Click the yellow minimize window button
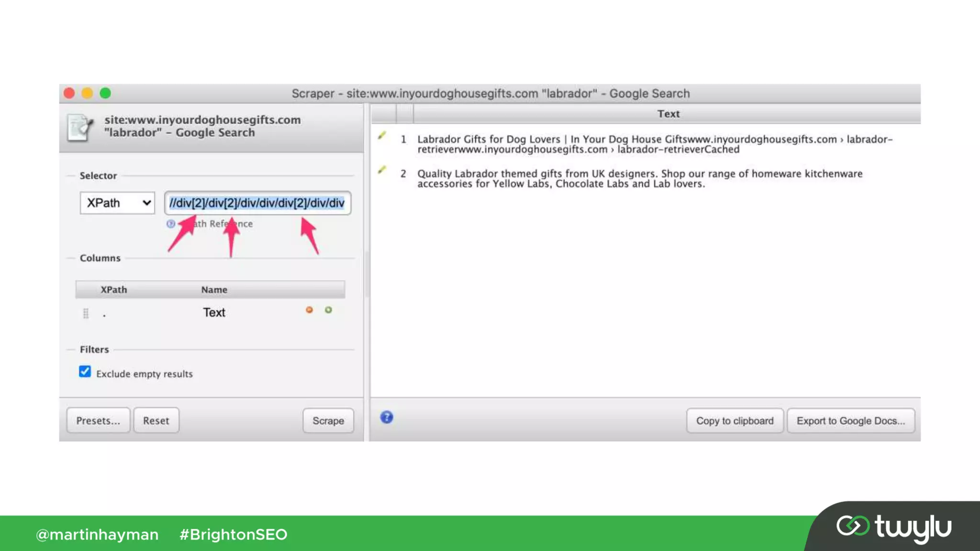 pos(87,93)
